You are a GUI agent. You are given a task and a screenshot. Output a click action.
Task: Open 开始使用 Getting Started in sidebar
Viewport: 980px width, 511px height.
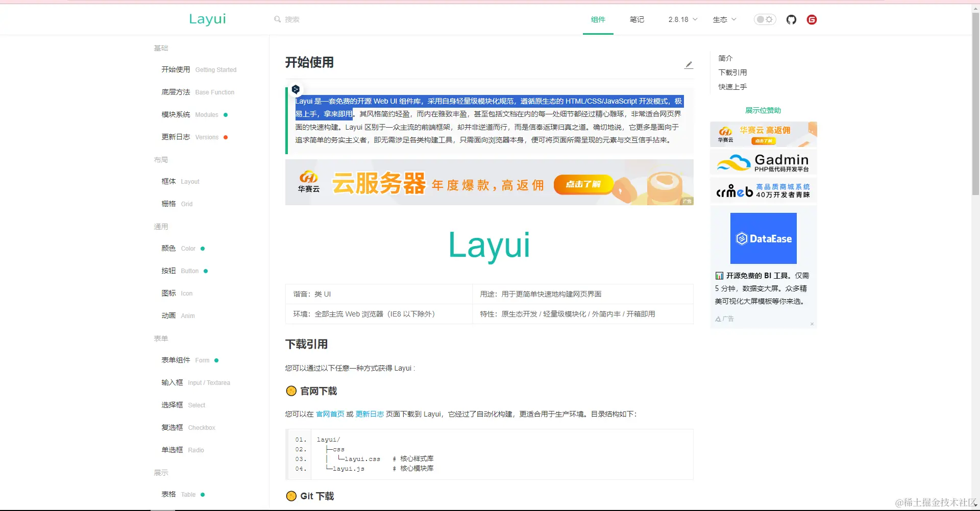(199, 69)
